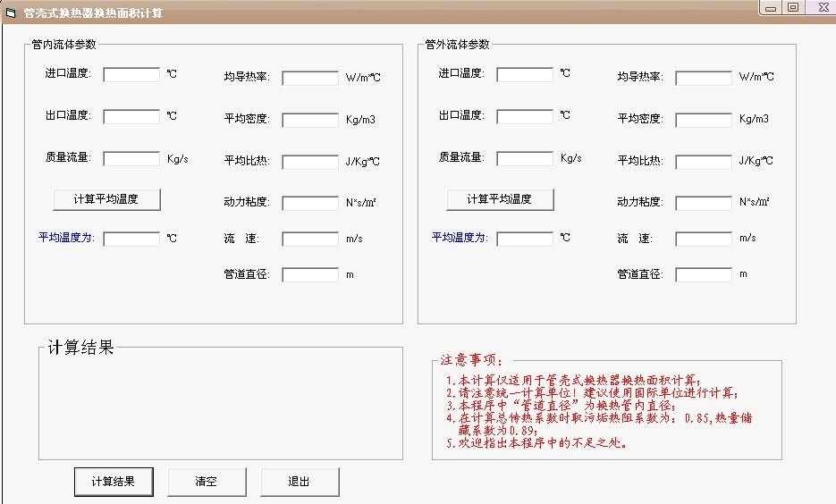Click the 管内流体参数 group label
The image size is (836, 504).
[x=64, y=45]
